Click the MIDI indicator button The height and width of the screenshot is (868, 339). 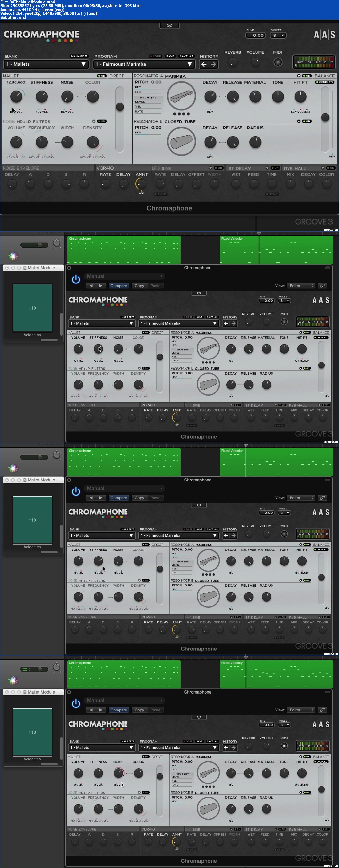(277, 62)
